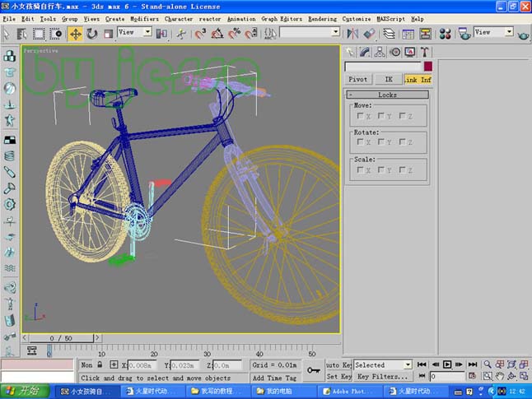Open the Material Editor
Image resolution: width=532 pixels, height=399 pixels.
(445, 34)
